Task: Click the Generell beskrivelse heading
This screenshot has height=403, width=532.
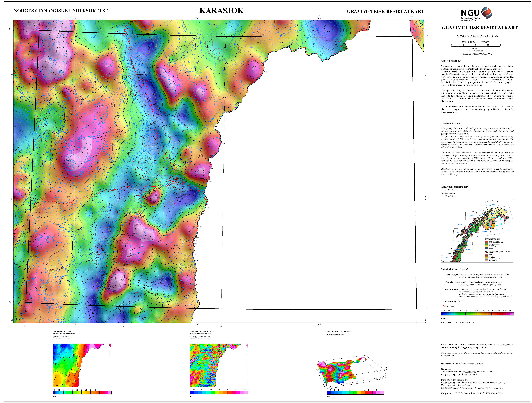Action: pos(451,61)
